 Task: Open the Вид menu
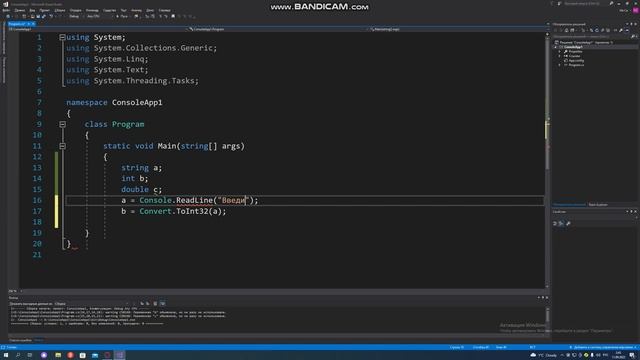[32, 10]
